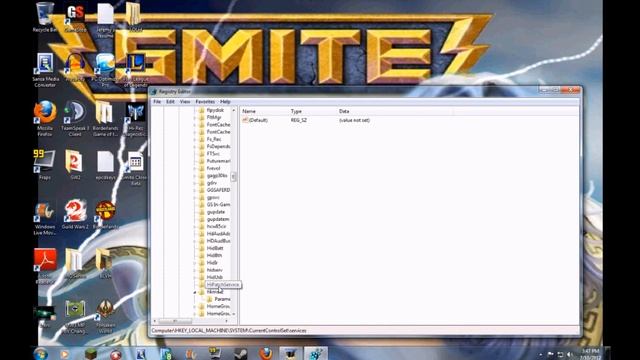The image size is (640, 360).
Task: Select the gupdatem registry key
Action: click(218, 219)
